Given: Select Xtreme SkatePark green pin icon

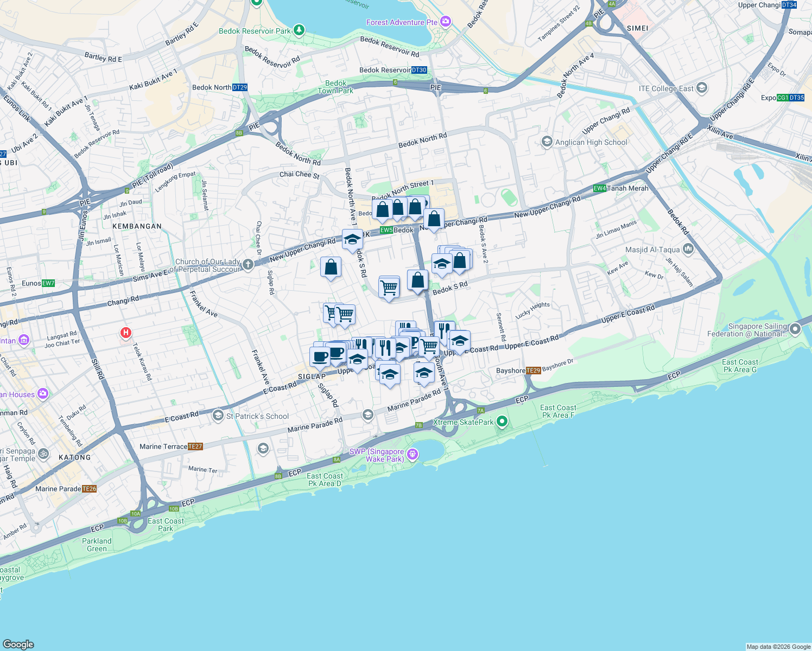Looking at the screenshot, I should (502, 421).
